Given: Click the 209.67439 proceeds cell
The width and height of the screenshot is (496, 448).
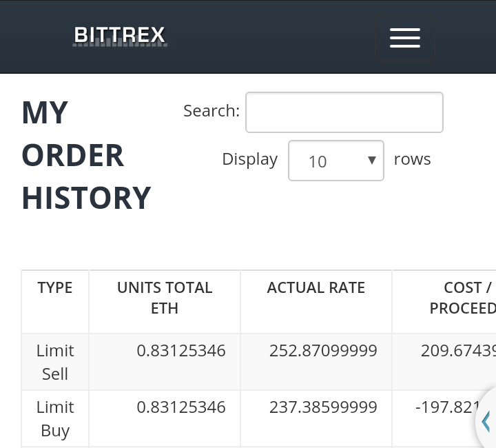Looking at the screenshot, I should 457,351.
